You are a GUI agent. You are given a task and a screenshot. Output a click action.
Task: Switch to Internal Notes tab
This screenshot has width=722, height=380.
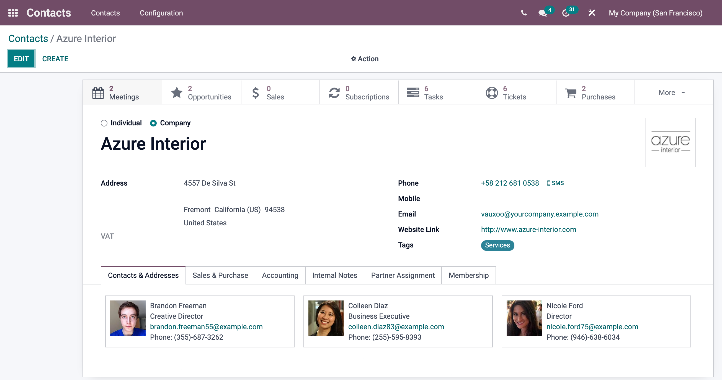335,275
